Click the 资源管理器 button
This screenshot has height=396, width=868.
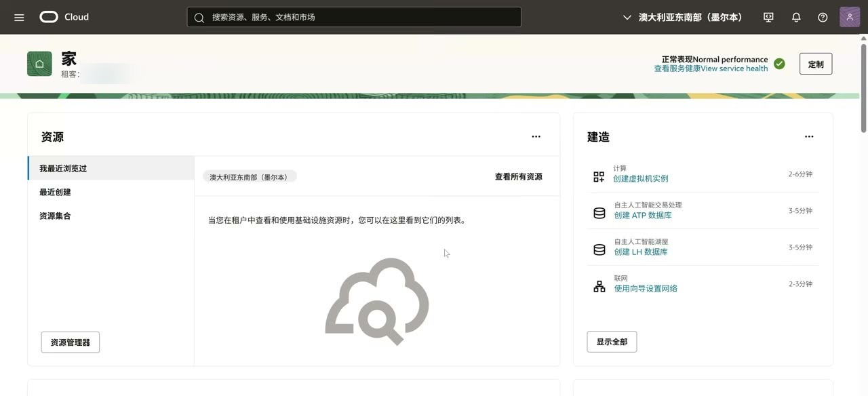(x=71, y=342)
